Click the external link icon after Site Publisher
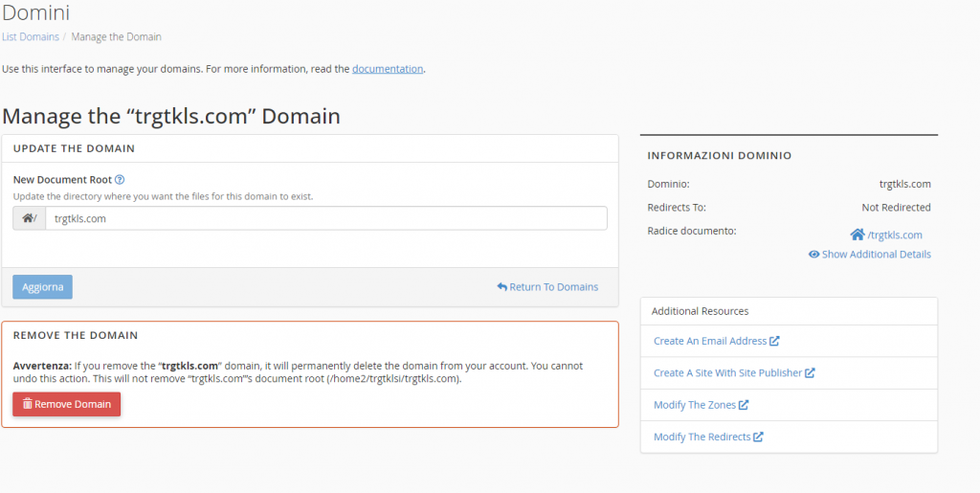Screen dimensions: 980x493 coord(810,372)
